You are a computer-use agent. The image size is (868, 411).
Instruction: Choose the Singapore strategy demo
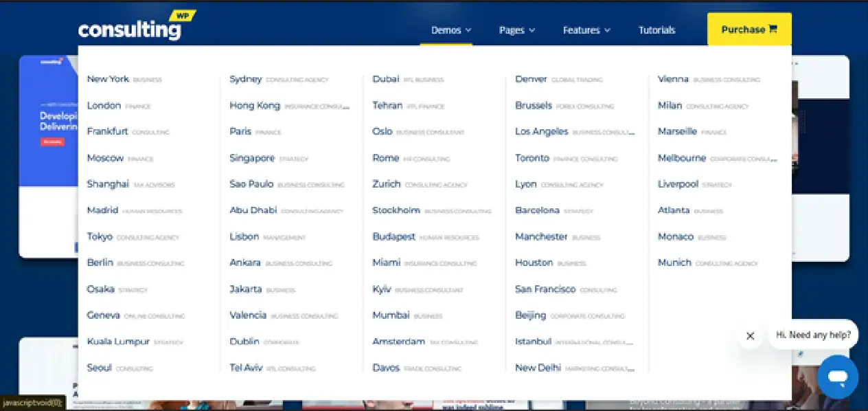(x=269, y=158)
